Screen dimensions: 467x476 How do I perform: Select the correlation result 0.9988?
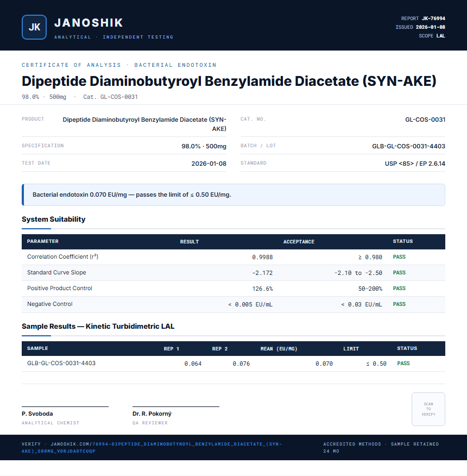click(x=262, y=257)
